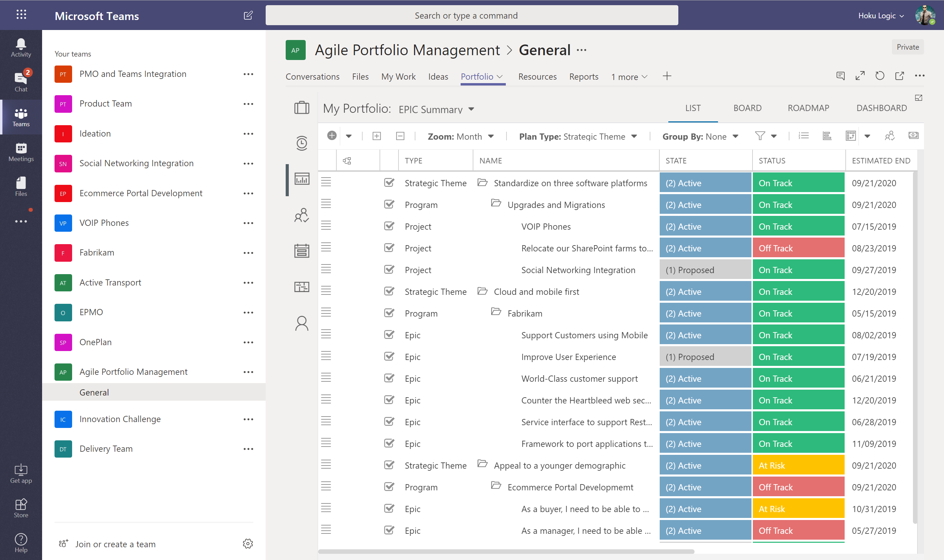The width and height of the screenshot is (944, 560).
Task: Switch to the Resources tab
Action: click(x=537, y=77)
